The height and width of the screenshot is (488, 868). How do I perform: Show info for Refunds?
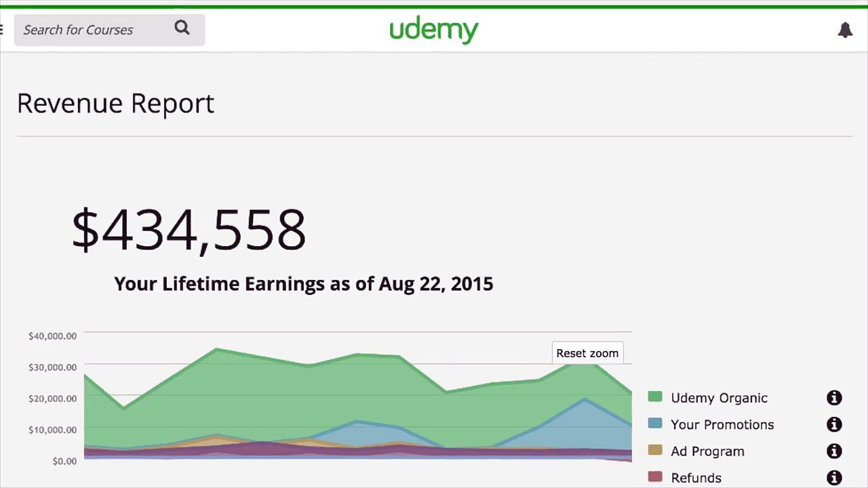click(x=834, y=478)
